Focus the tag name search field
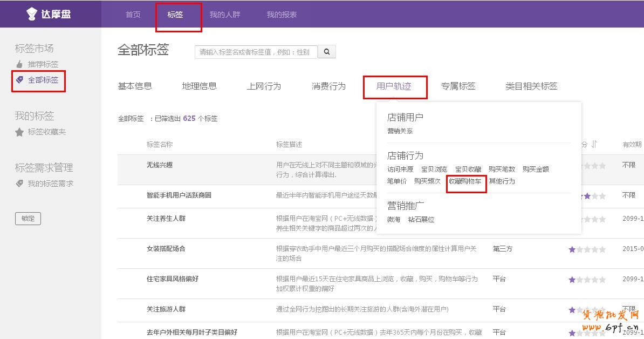 pos(256,52)
